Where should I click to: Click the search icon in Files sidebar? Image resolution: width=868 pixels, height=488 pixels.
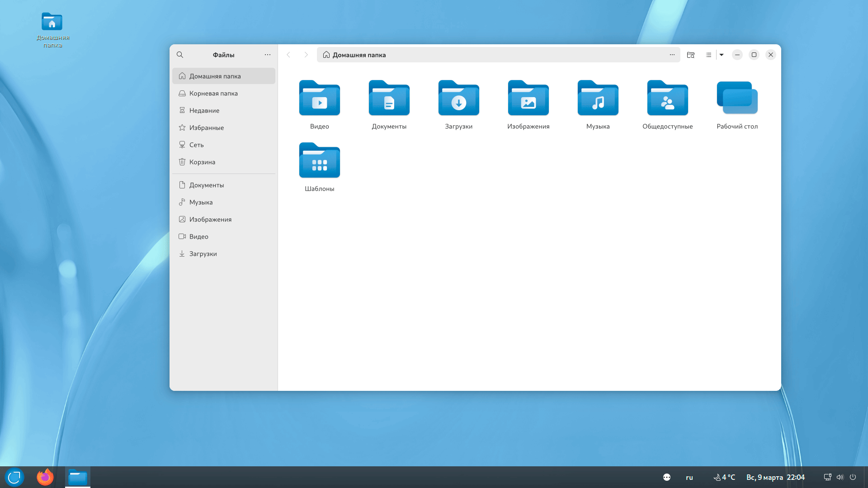[x=180, y=55]
